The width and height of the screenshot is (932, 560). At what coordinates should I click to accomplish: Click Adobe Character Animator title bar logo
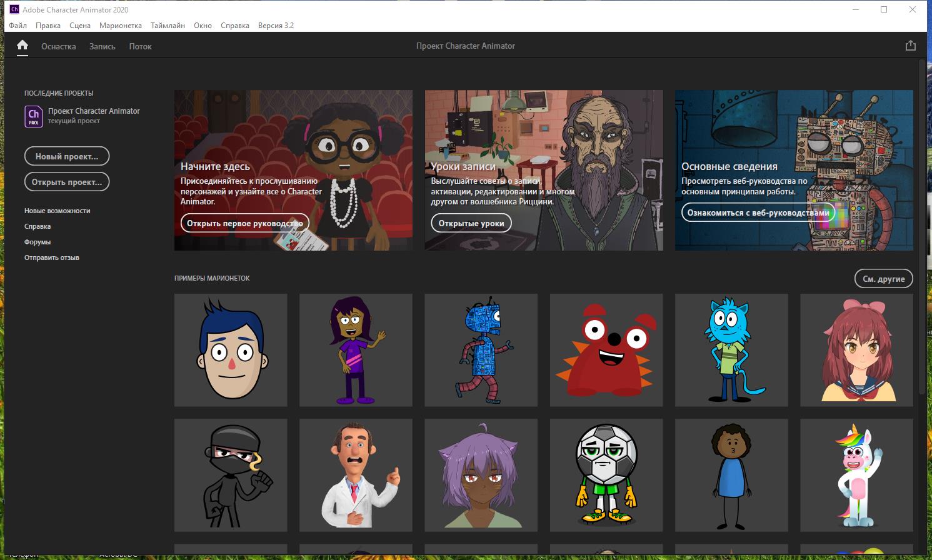pyautogui.click(x=14, y=9)
